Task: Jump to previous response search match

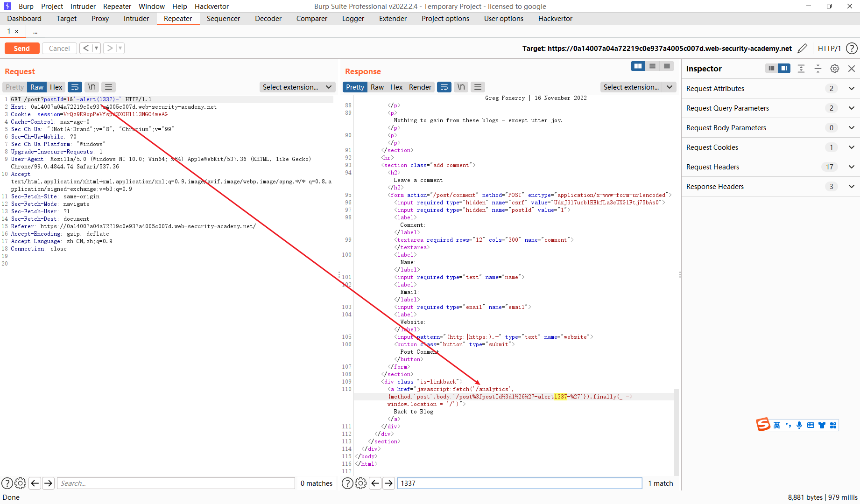Action: [375, 483]
